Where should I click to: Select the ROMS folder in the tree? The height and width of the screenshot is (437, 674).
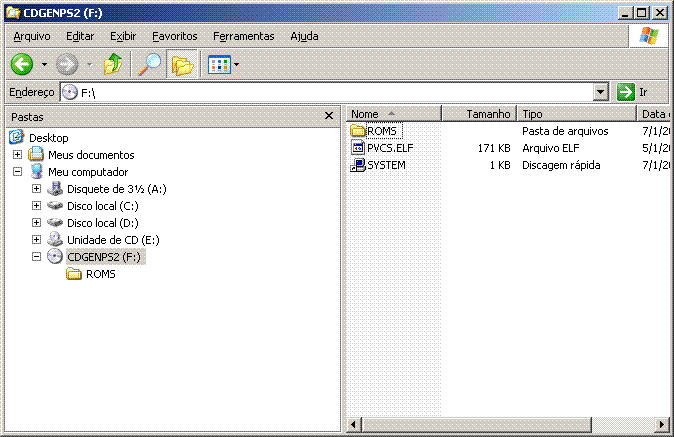(x=101, y=274)
